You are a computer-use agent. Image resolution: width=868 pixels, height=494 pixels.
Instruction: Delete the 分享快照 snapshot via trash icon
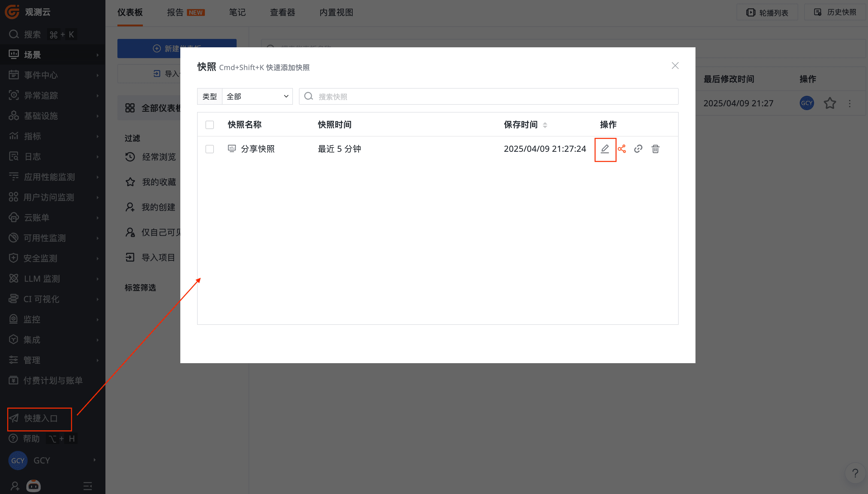coord(655,149)
